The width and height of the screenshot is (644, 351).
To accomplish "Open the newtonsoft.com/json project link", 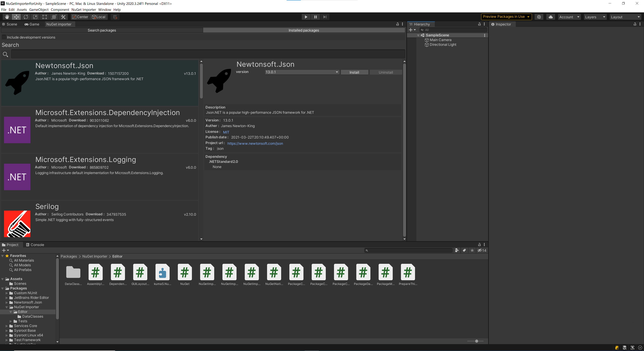I will pyautogui.click(x=255, y=143).
